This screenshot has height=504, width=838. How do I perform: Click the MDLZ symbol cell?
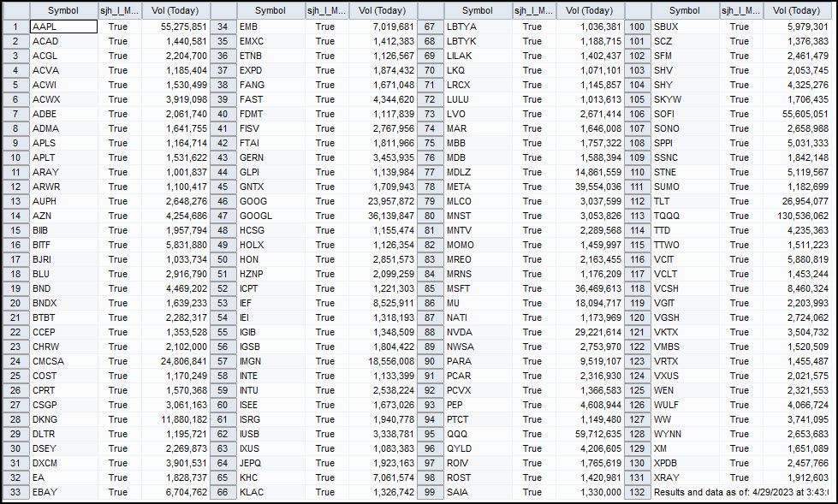[478, 172]
